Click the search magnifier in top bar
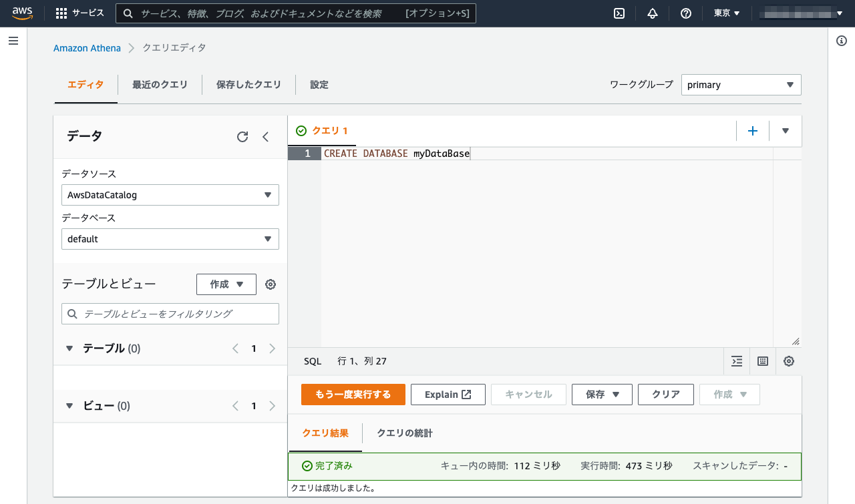Viewport: 855px width, 504px height. pos(128,13)
